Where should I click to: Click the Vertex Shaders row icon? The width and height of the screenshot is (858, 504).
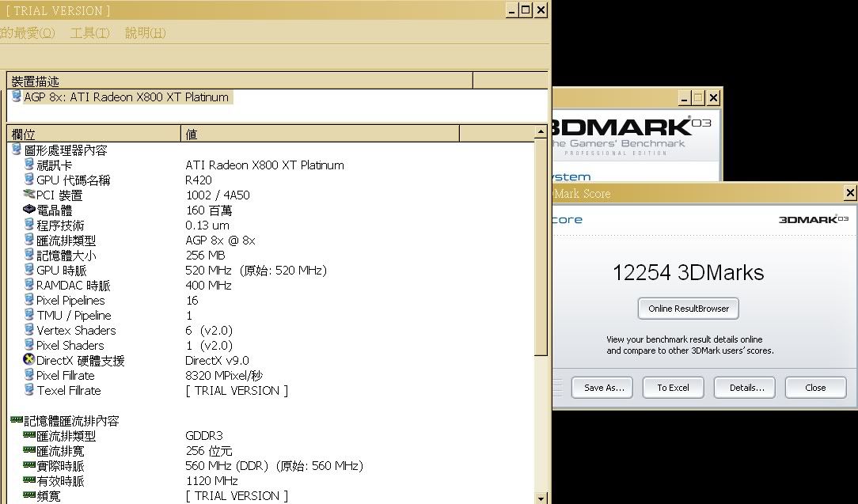[29, 330]
